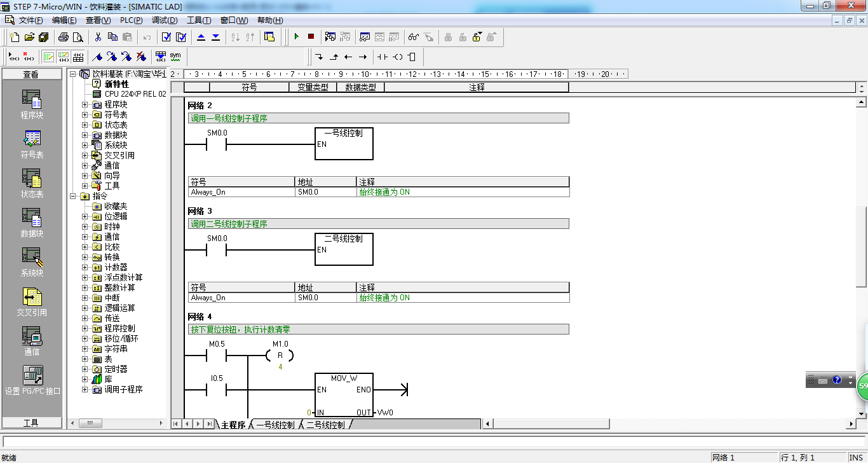Viewport: 868px width, 463px height.
Task: Save the project using the diskette icon
Action: [43, 37]
